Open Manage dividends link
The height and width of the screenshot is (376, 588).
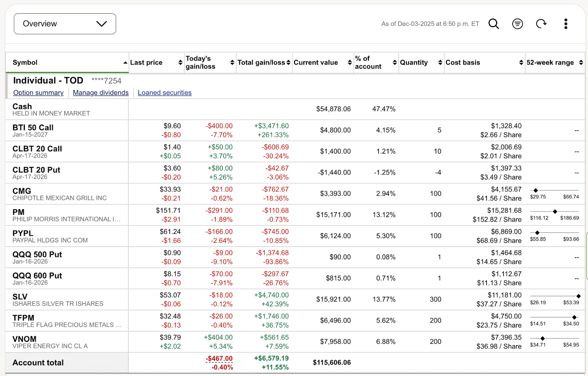101,93
